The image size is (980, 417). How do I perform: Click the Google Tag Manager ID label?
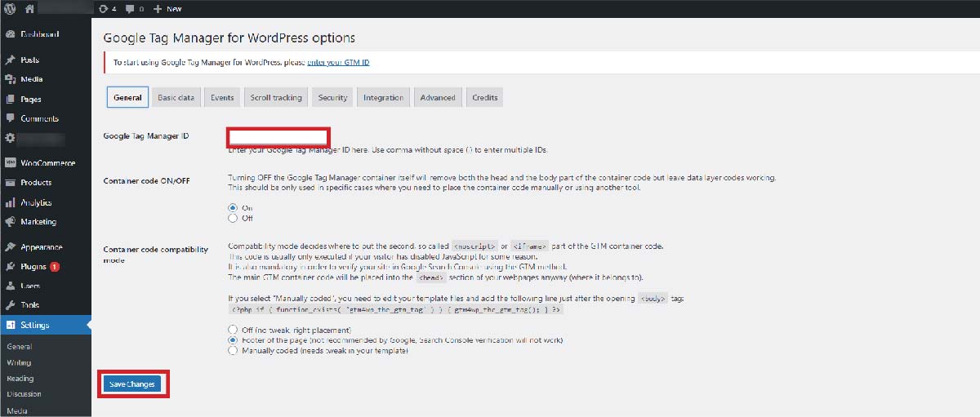pyautogui.click(x=146, y=136)
